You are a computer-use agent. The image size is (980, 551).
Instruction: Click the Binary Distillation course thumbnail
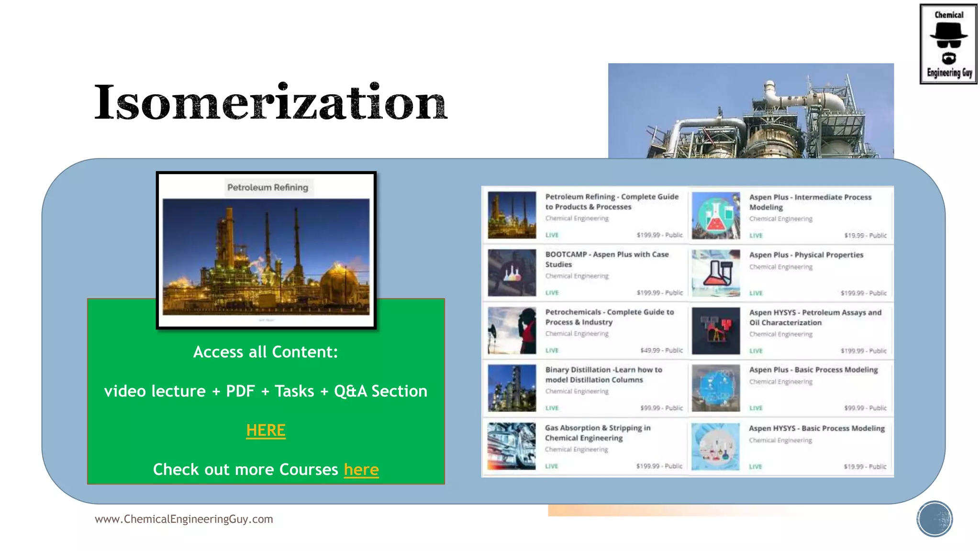(x=512, y=388)
